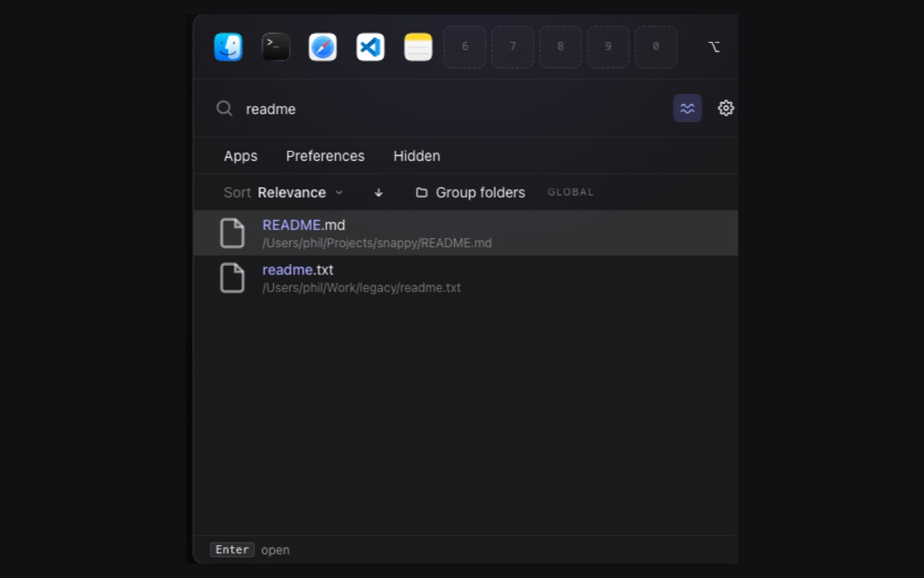The image size is (924, 578).
Task: Toggle the wave filter button
Action: [x=687, y=108]
